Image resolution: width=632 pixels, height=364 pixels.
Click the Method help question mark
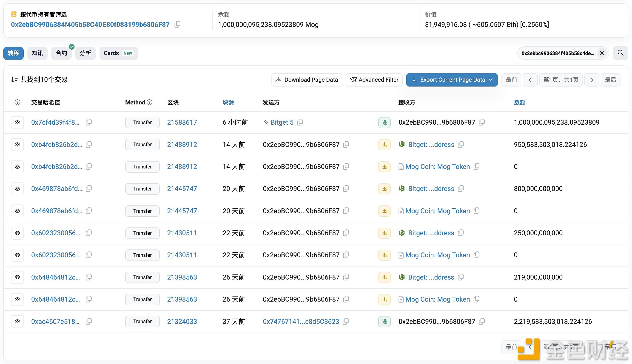click(149, 102)
